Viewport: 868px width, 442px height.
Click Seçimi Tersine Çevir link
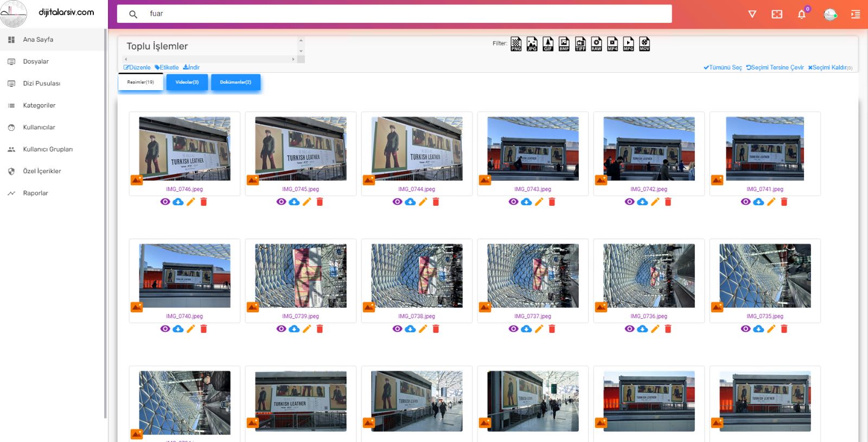click(x=775, y=68)
